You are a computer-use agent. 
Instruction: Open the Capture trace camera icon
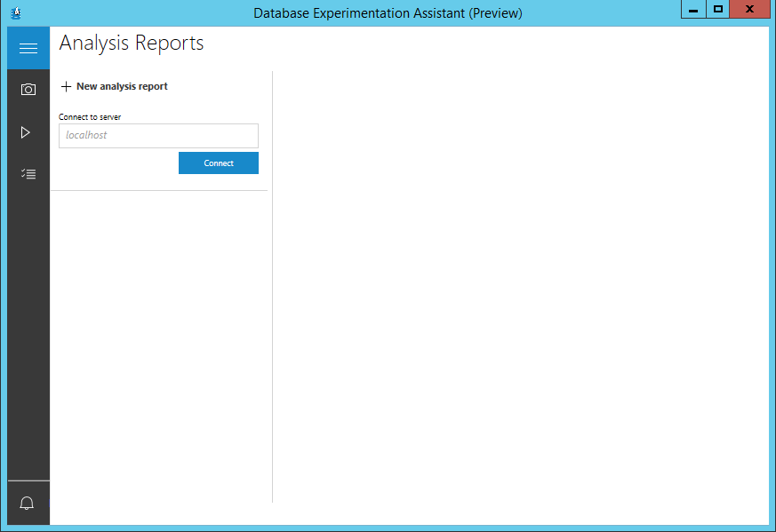tap(28, 90)
